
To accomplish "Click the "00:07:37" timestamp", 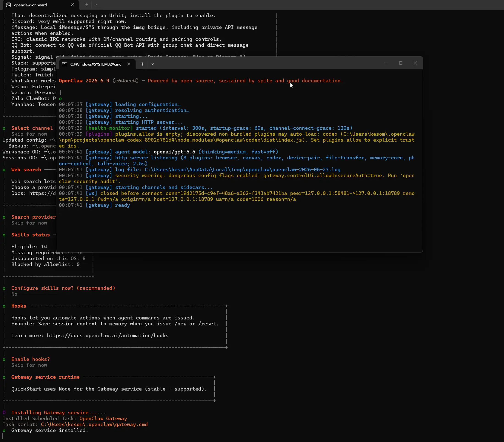I will [71, 104].
